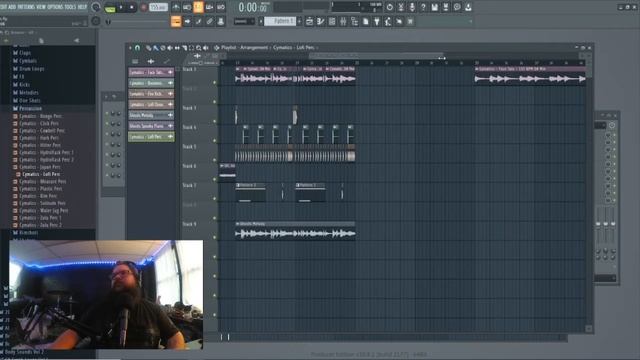Disable the orange countdown before recording icon
This screenshot has width=640, height=360.
pos(198,7)
